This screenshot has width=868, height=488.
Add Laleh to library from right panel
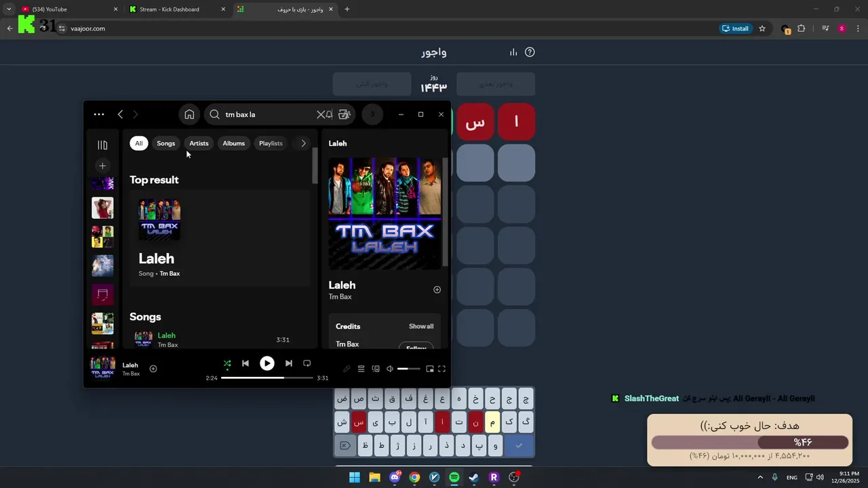pos(437,289)
